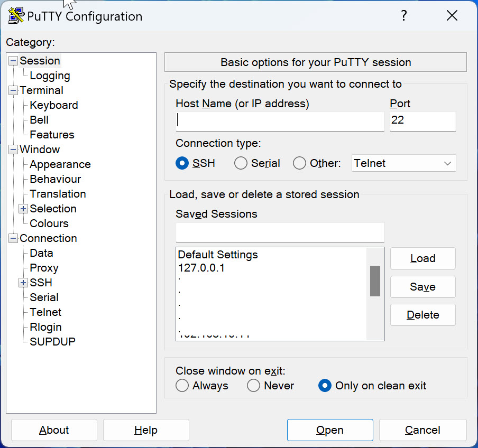Open the Features settings category

click(x=52, y=135)
